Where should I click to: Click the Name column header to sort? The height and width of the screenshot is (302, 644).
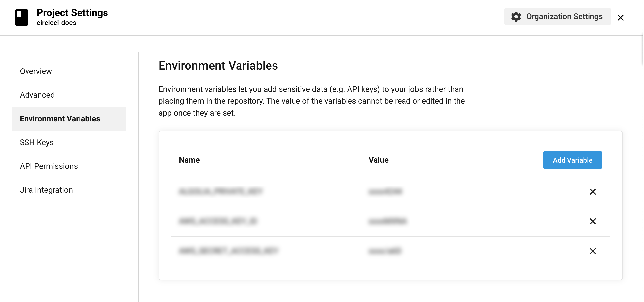point(188,160)
